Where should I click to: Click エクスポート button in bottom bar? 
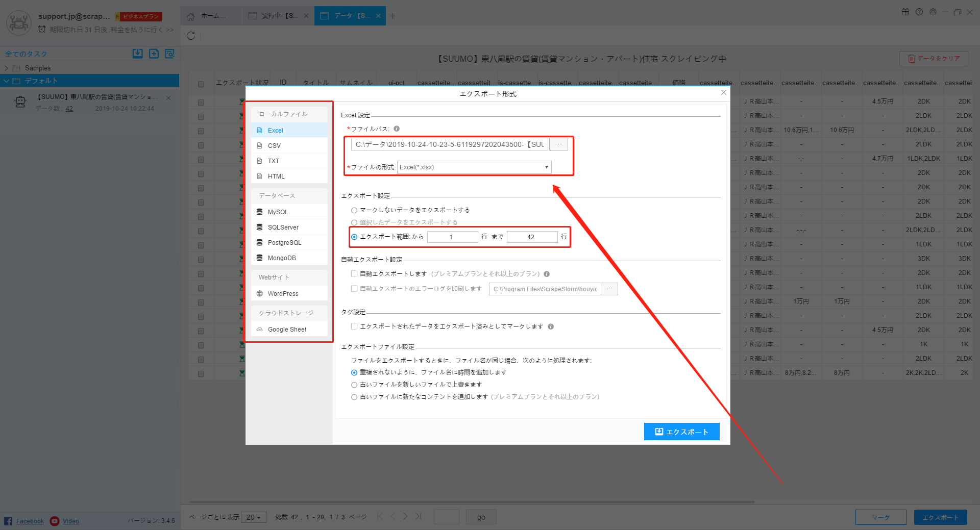click(940, 517)
